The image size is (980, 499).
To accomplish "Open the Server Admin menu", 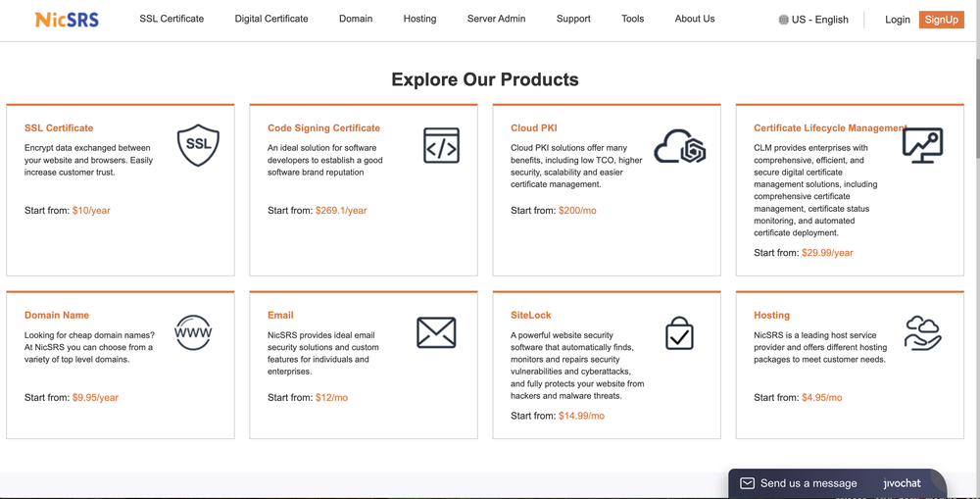I will [496, 19].
